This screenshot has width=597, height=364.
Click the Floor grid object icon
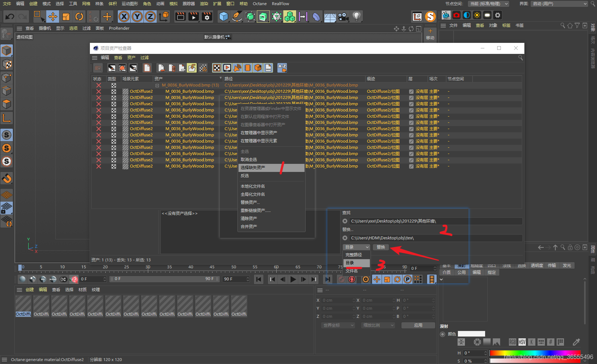(330, 16)
